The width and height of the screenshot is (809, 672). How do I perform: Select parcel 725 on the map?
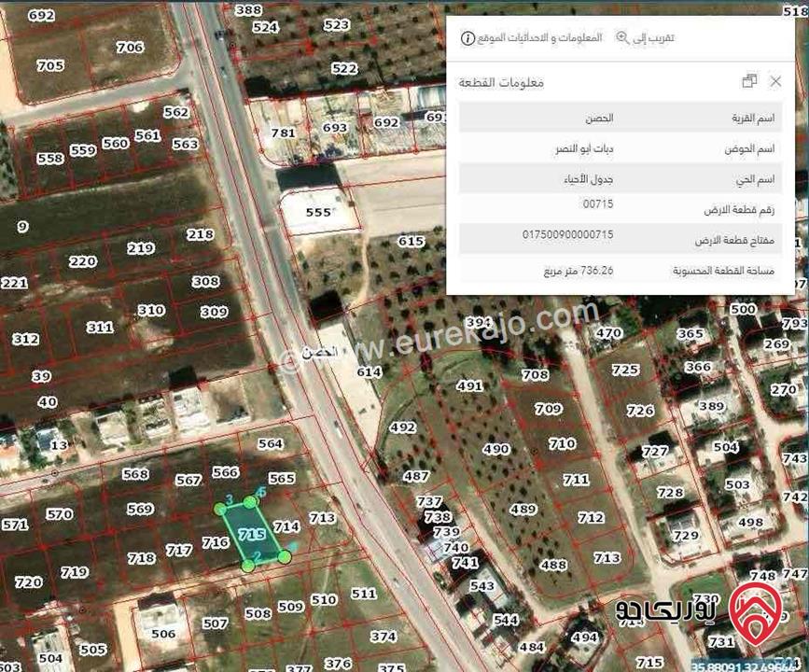(625, 370)
